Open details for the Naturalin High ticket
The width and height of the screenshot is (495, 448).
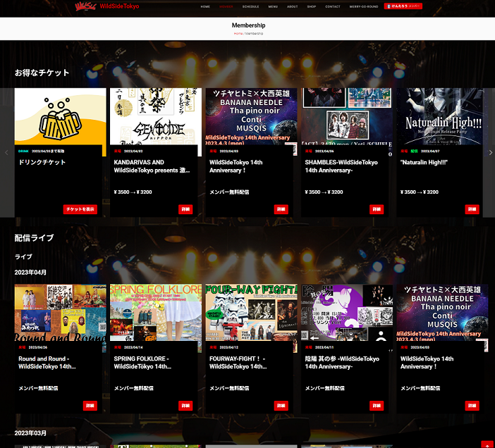click(472, 209)
